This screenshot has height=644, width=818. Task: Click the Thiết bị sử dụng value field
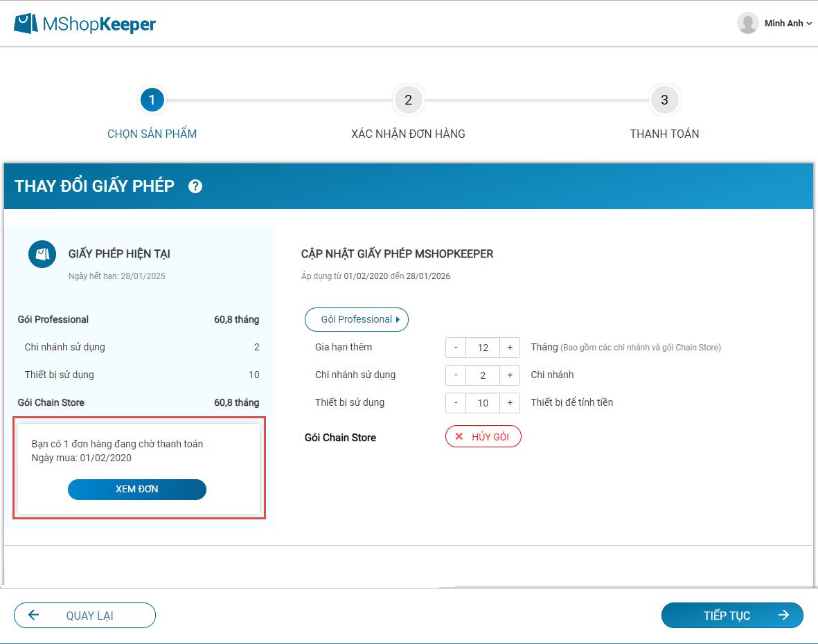(x=483, y=402)
